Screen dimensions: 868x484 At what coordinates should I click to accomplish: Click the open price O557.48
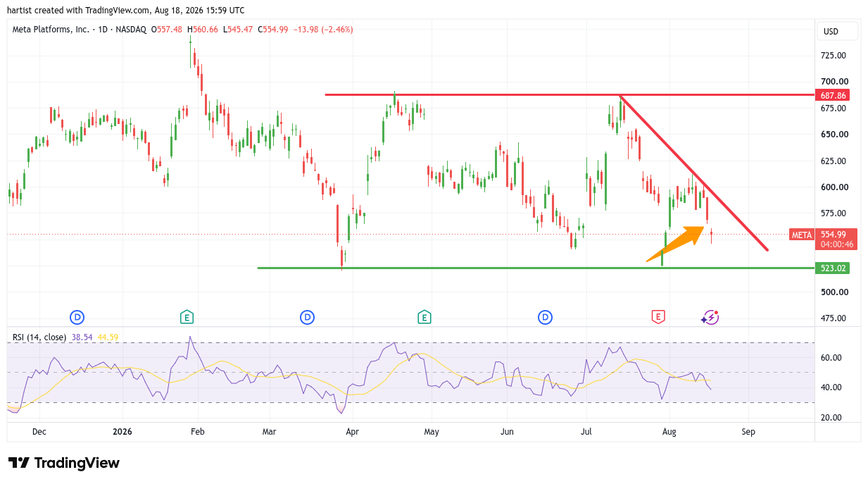tap(166, 30)
